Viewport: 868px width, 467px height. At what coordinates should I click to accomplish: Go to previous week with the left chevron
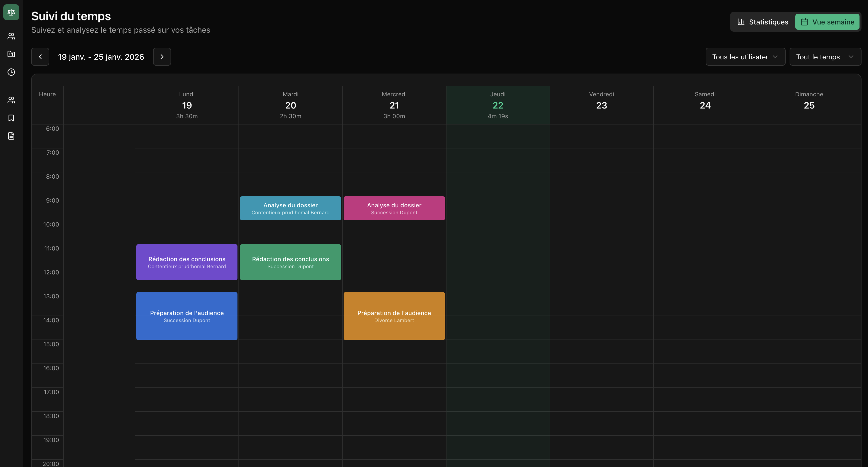[40, 57]
